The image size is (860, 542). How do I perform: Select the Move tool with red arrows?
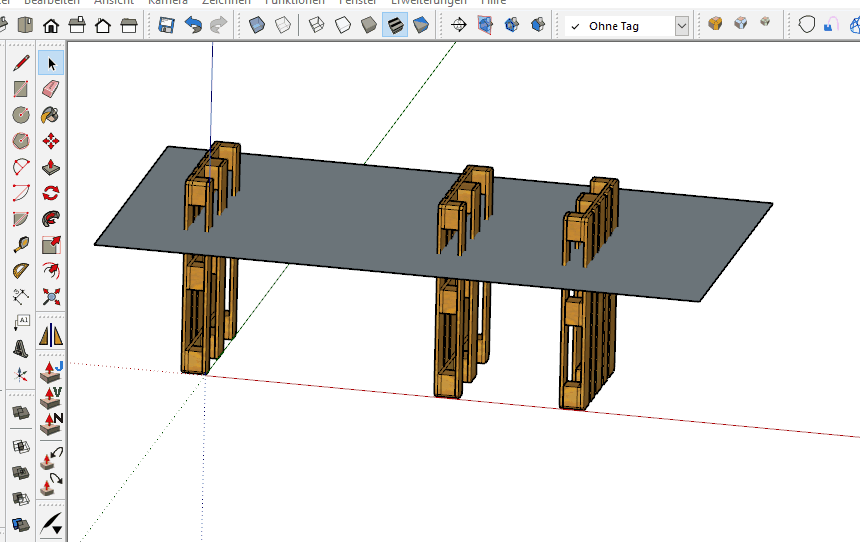(51, 141)
